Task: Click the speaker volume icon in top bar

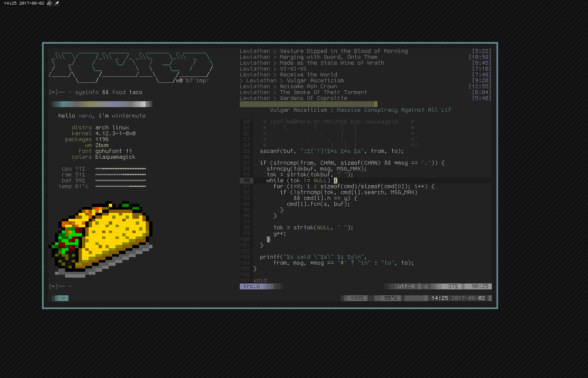Action: point(50,3)
